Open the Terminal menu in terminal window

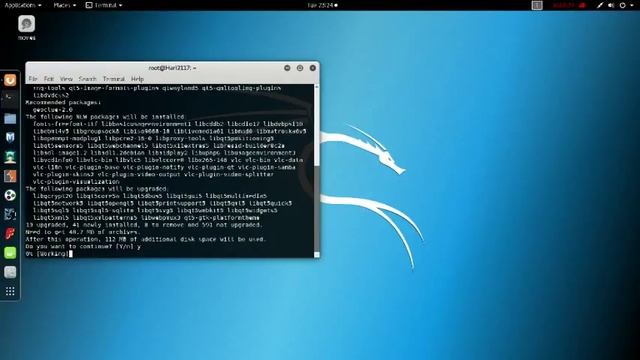[113, 79]
